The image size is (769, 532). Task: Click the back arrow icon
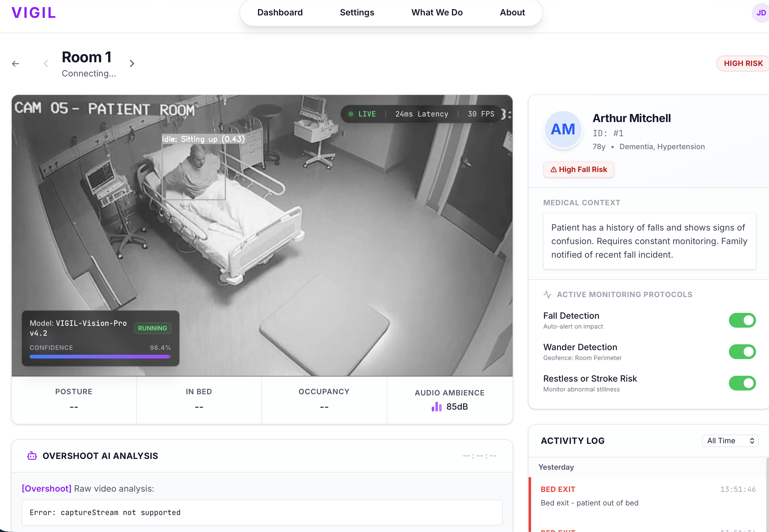[x=16, y=64]
